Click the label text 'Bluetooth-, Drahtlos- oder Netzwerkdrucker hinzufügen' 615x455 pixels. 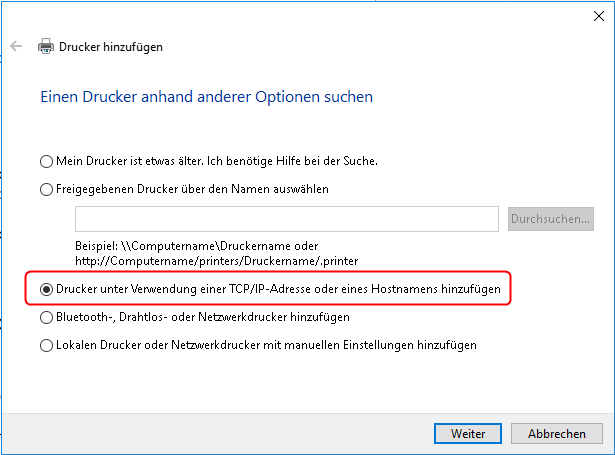click(x=202, y=317)
